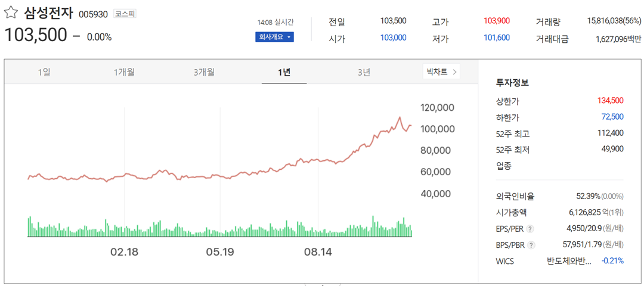This screenshot has width=644, height=286.
Task: Click the 05.19 date axis label
Action: pyautogui.click(x=220, y=251)
